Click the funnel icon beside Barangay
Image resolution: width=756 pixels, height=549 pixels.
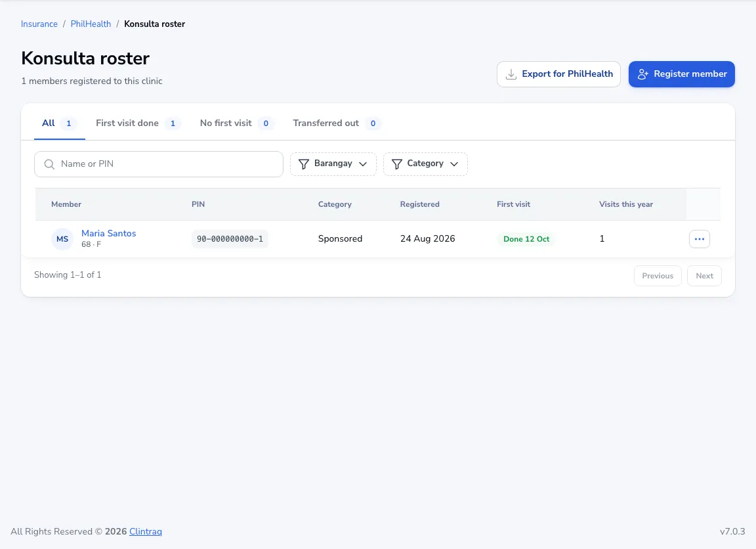point(304,165)
